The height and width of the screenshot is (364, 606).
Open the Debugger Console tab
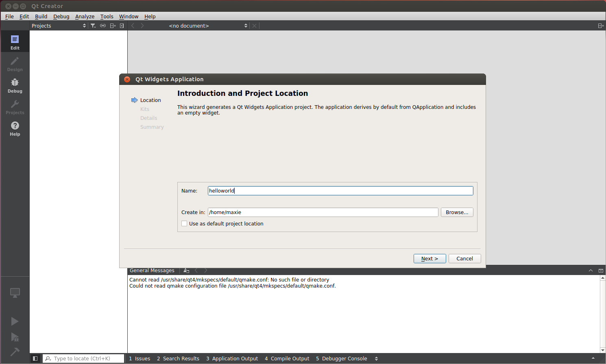pos(341,358)
